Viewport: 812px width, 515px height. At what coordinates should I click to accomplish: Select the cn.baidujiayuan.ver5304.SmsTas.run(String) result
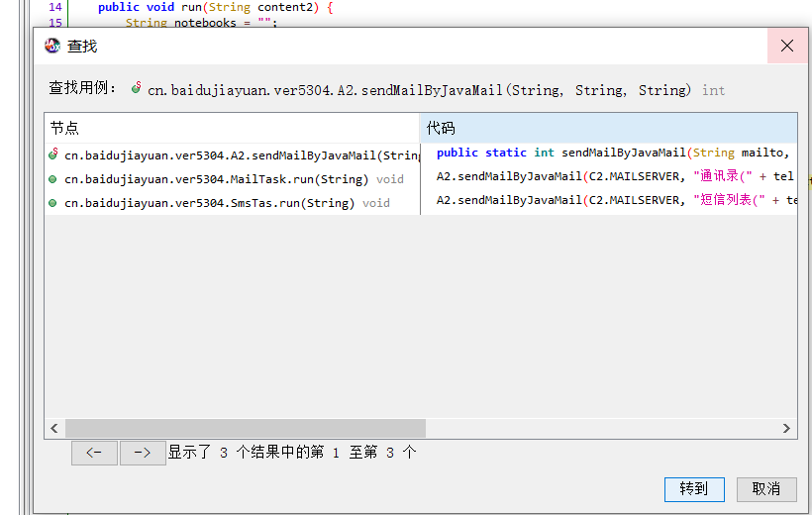point(233,203)
